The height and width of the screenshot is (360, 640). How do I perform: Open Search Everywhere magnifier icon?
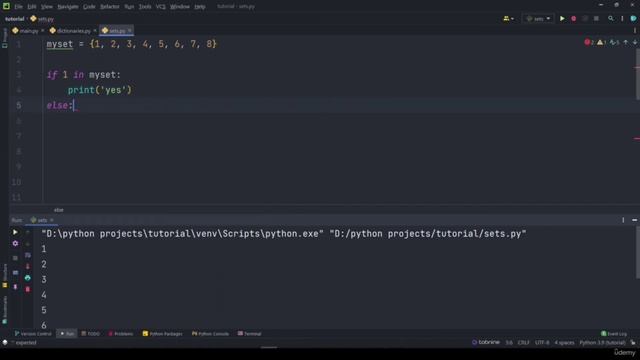[x=611, y=18]
